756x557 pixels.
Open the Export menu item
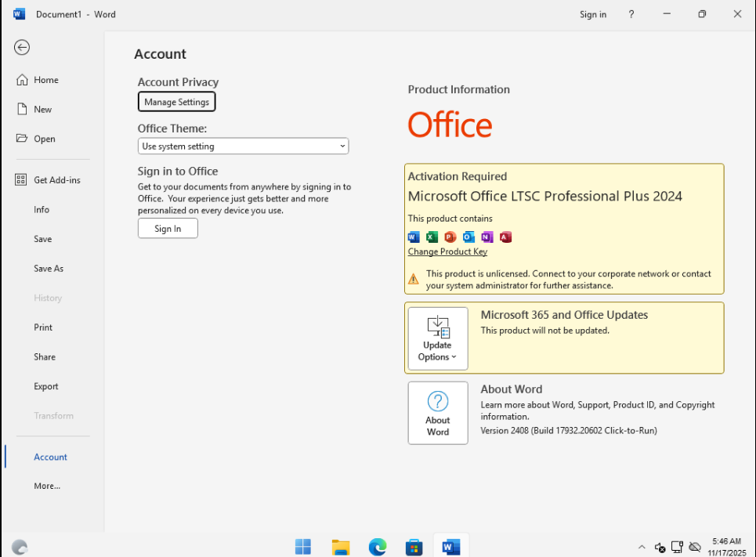pos(46,386)
